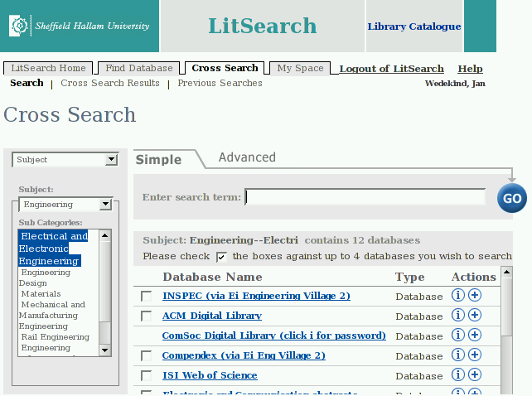View Previous Searches

[220, 83]
